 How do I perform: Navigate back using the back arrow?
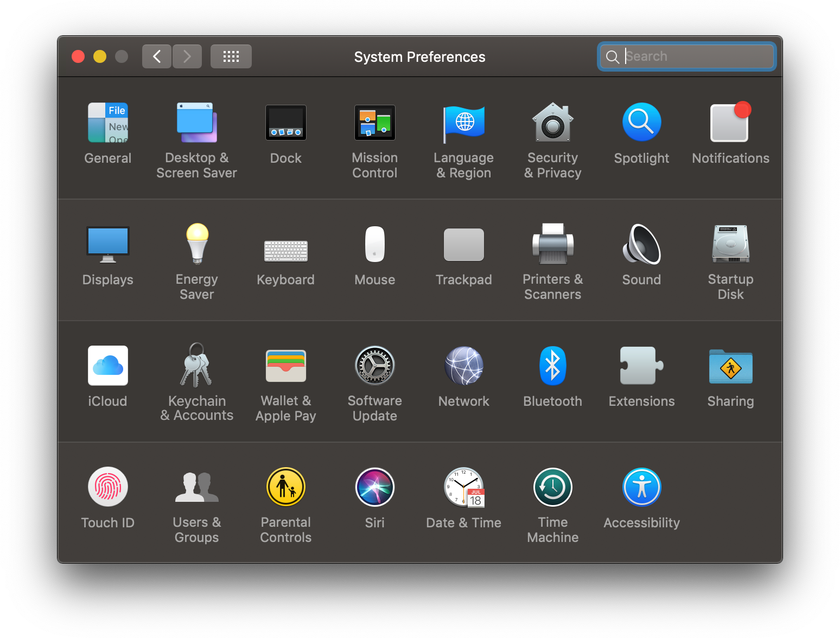(156, 56)
